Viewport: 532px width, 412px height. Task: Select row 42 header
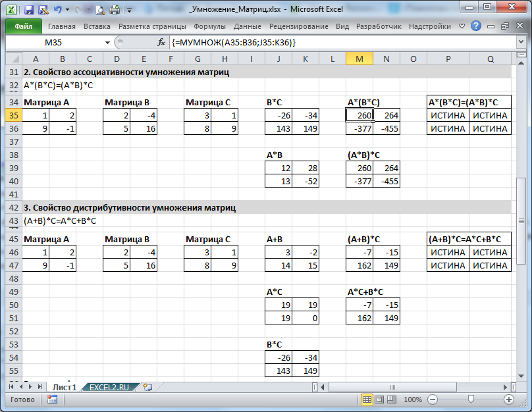[x=14, y=207]
